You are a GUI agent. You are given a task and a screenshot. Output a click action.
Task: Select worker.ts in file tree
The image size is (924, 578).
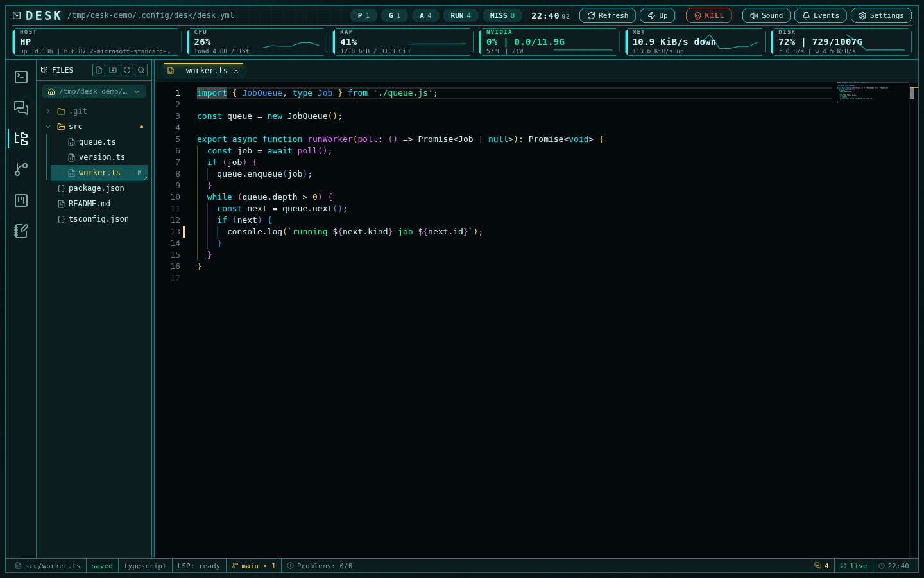tap(99, 173)
